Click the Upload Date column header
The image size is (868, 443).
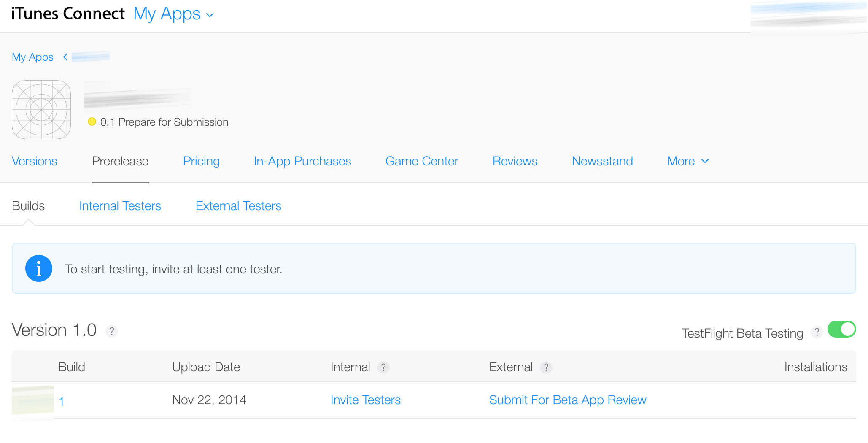[x=206, y=367]
